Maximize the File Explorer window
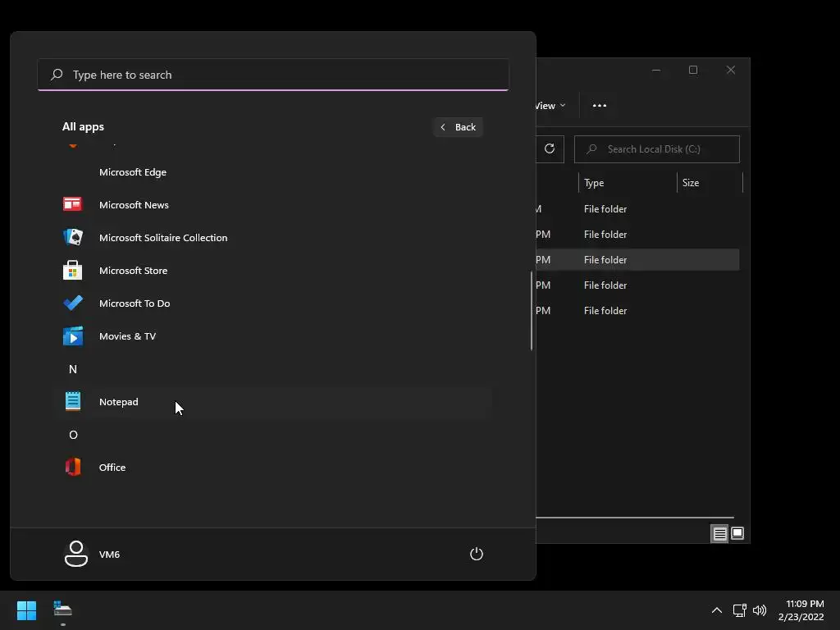 pos(693,71)
